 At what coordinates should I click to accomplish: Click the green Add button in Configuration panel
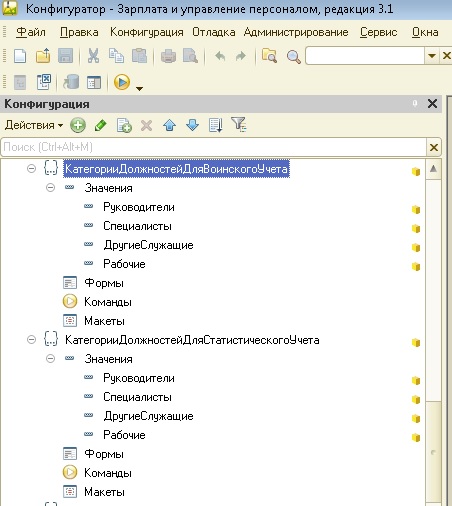78,125
